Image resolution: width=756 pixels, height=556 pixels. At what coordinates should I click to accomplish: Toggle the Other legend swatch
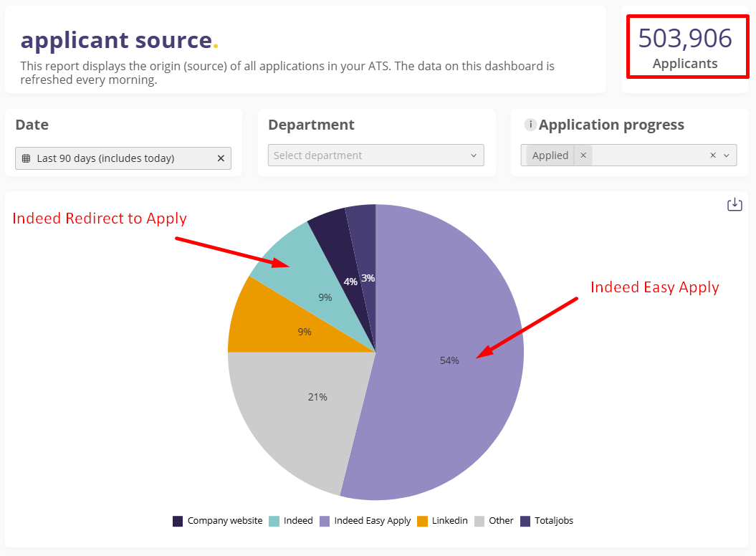479,522
